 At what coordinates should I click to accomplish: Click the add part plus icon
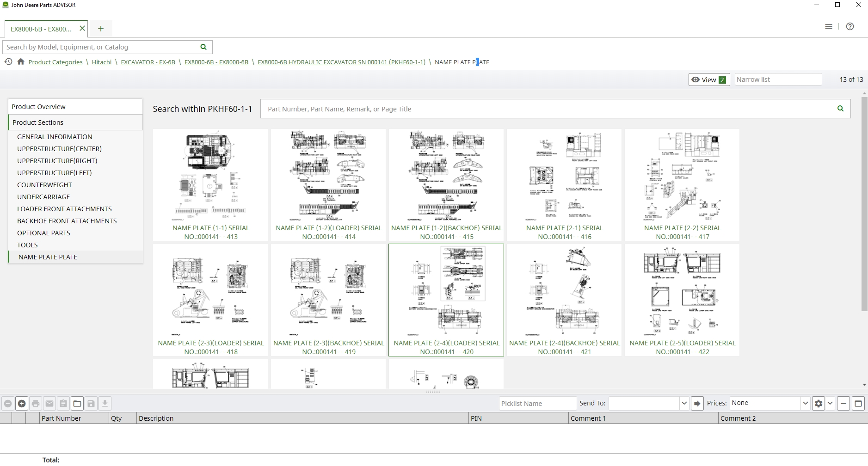(22, 404)
